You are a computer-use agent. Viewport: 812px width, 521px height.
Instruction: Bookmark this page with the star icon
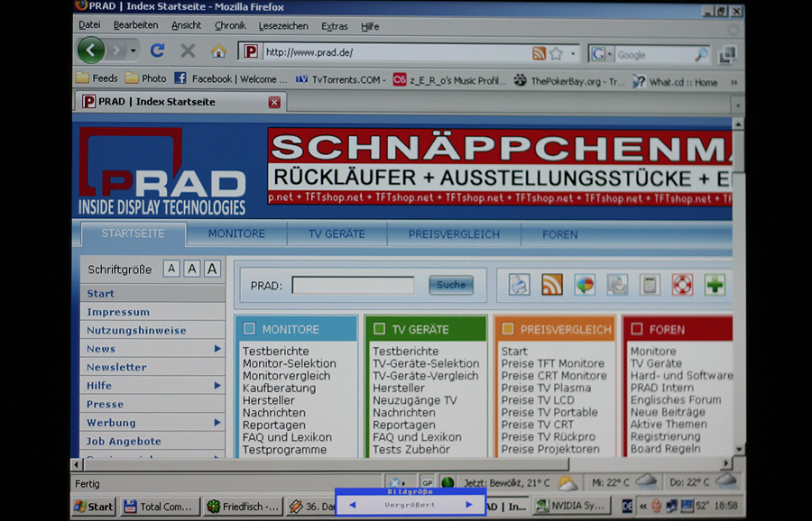(556, 53)
